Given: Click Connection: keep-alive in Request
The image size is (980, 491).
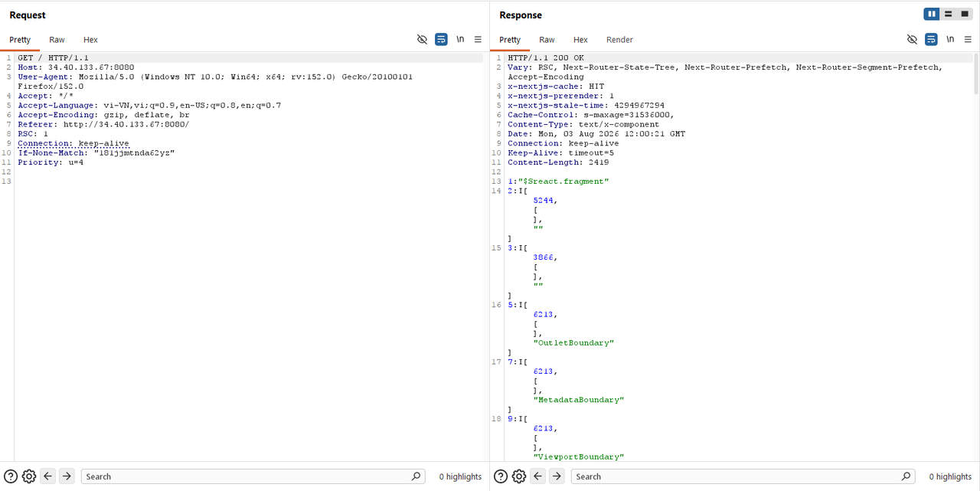Looking at the screenshot, I should coord(73,143).
